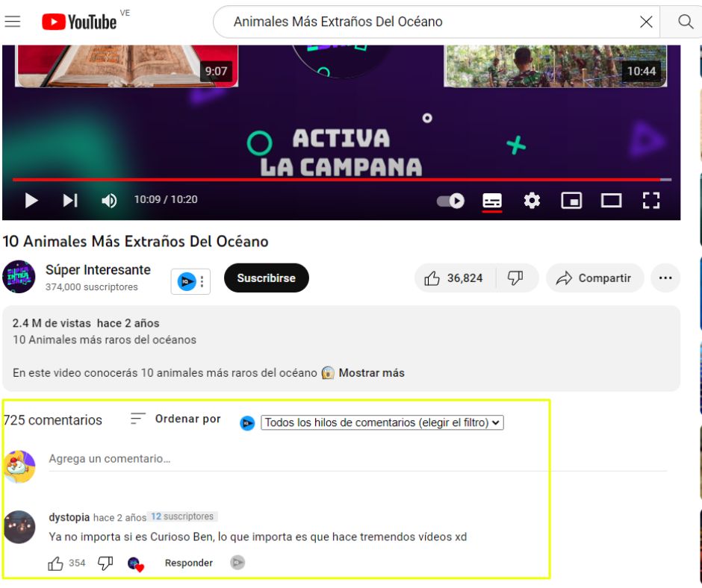
Task: Enter fullscreen mode
Action: [x=650, y=200]
